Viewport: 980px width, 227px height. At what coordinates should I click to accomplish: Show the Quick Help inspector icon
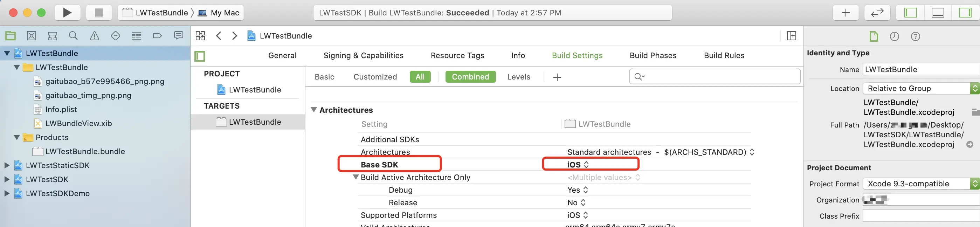[x=915, y=36]
